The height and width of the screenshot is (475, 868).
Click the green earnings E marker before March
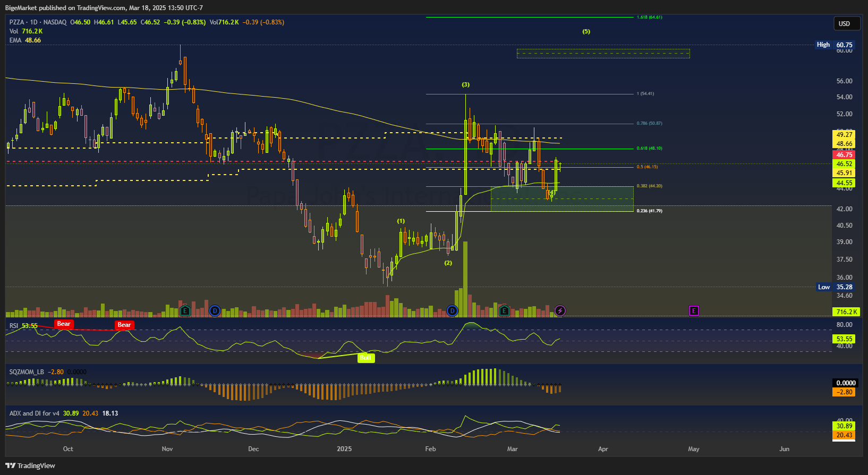click(x=504, y=310)
